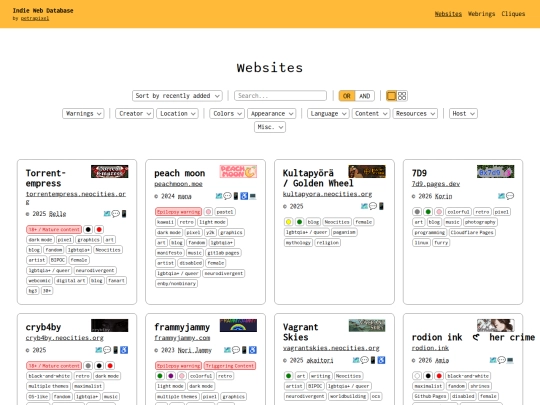Expand the Misc. filter dropdown
Viewport: 540px width, 405px height.
pyautogui.click(x=270, y=127)
